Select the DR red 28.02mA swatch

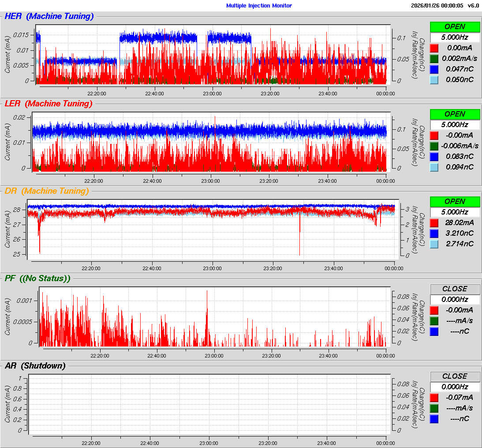[x=434, y=222]
